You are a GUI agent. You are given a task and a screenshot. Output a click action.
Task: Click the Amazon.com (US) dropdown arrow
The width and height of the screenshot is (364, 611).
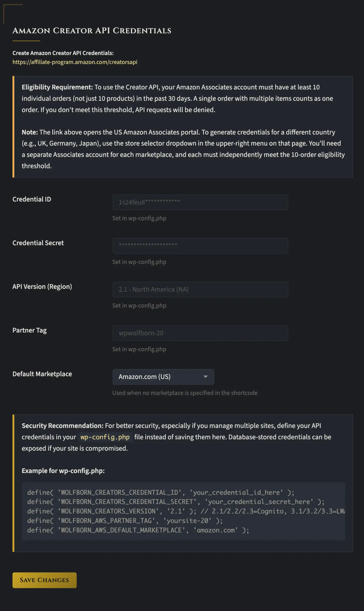(x=206, y=377)
